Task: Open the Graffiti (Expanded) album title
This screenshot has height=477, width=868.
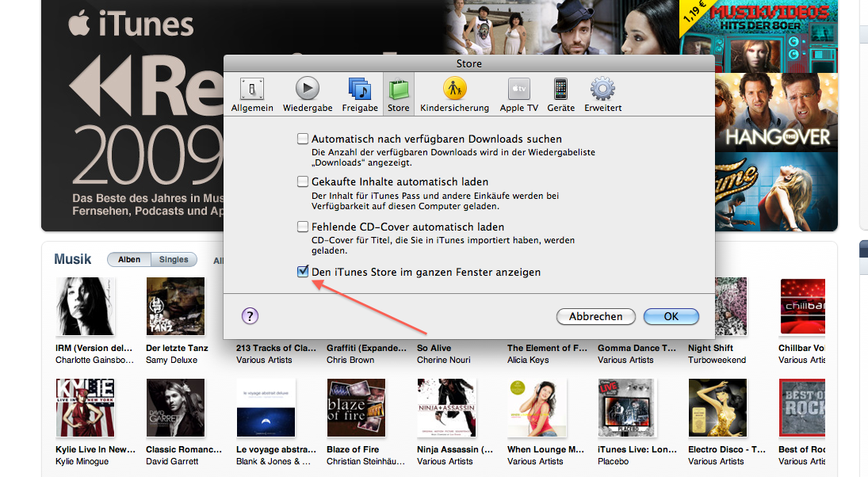Action: click(366, 348)
